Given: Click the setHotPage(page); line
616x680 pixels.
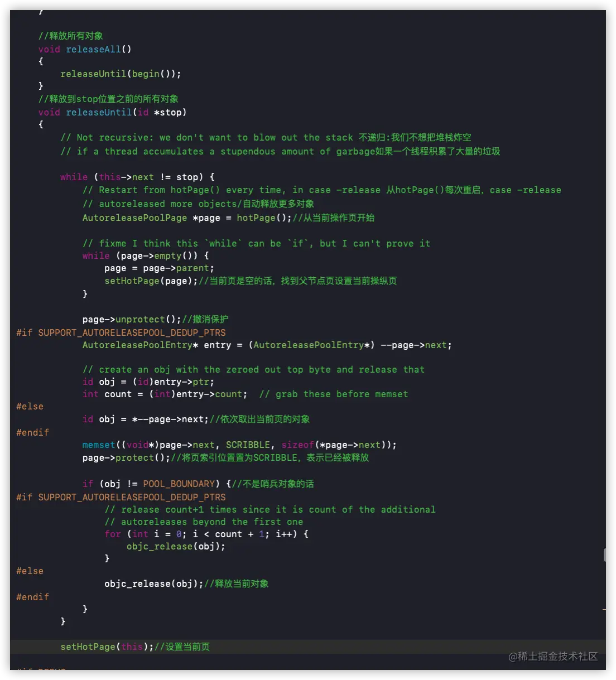Looking at the screenshot, I should 251,281.
